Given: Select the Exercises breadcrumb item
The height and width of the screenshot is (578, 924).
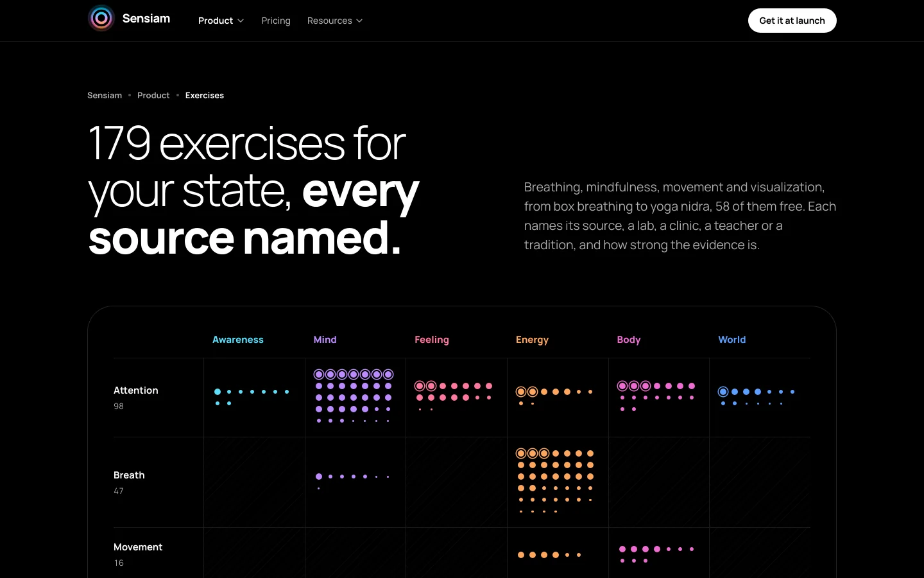Looking at the screenshot, I should click(205, 95).
